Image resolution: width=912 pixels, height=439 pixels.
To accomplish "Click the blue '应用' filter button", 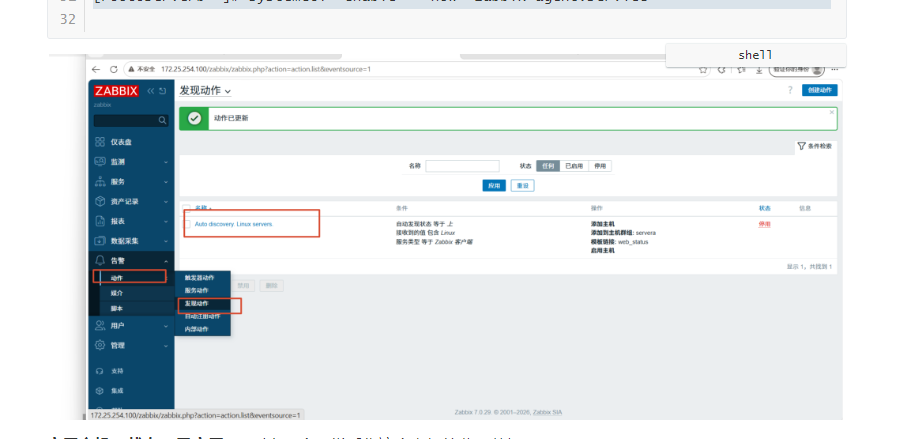I will [x=494, y=185].
